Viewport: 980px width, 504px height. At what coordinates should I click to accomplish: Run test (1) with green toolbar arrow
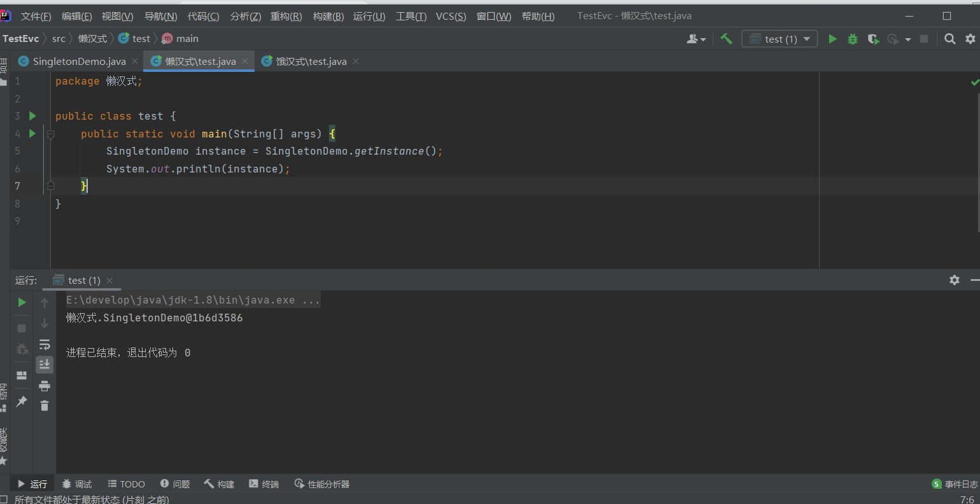coord(832,39)
